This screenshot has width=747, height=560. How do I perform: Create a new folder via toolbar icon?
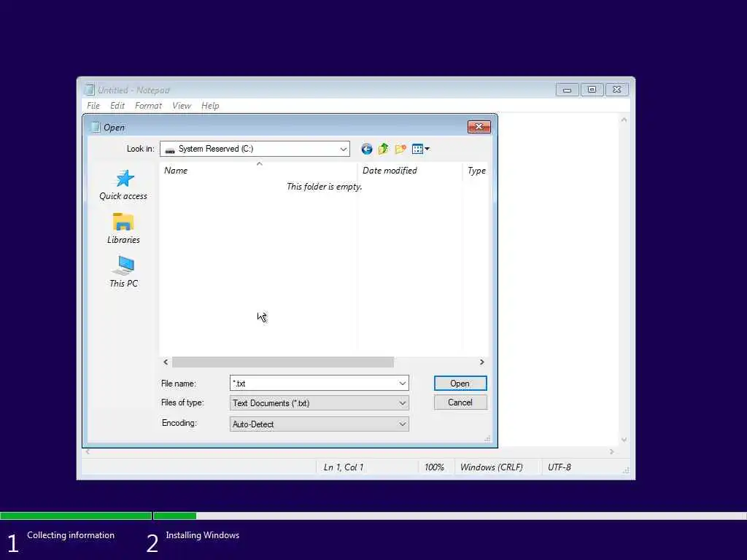coord(400,149)
